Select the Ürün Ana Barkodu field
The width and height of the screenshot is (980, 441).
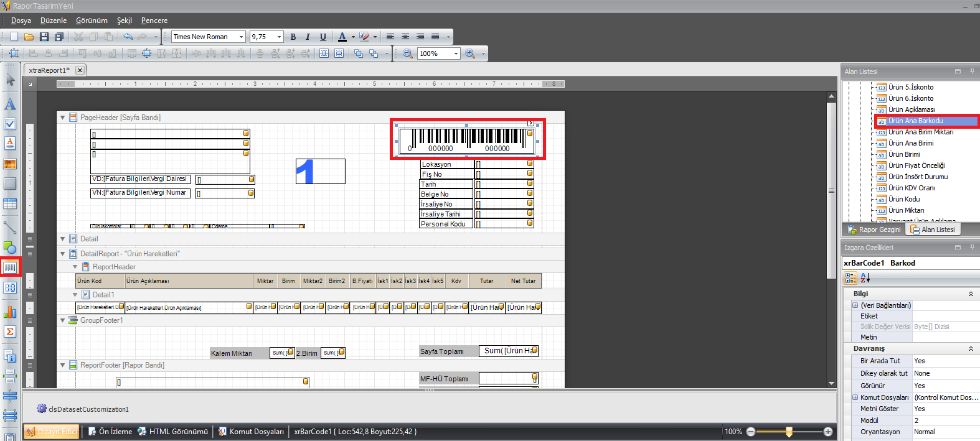click(915, 121)
